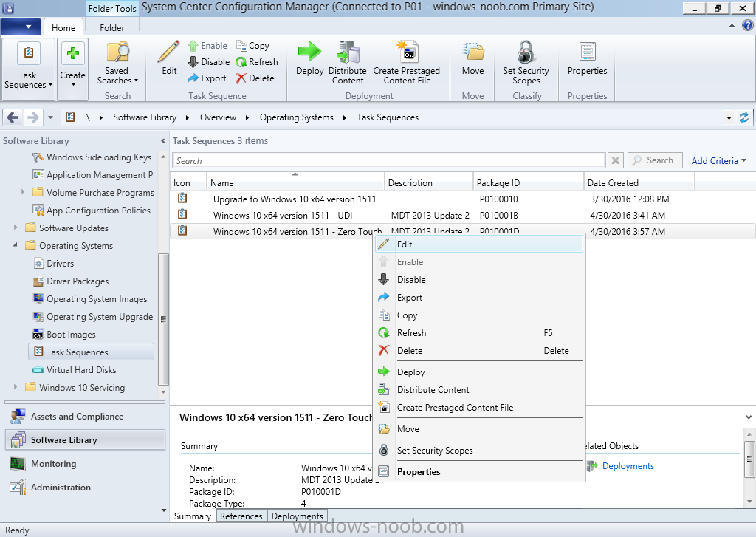Collapse the Operating Systems folder
Viewport: 756px width, 537px height.
click(16, 245)
